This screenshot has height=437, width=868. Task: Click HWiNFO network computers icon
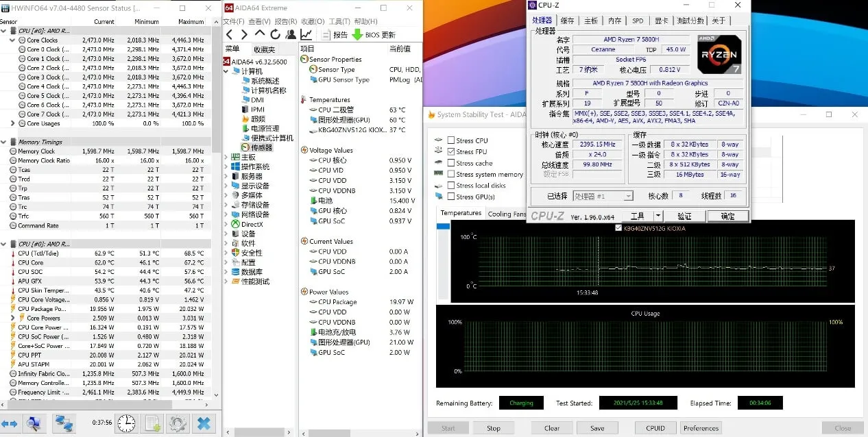tap(64, 424)
